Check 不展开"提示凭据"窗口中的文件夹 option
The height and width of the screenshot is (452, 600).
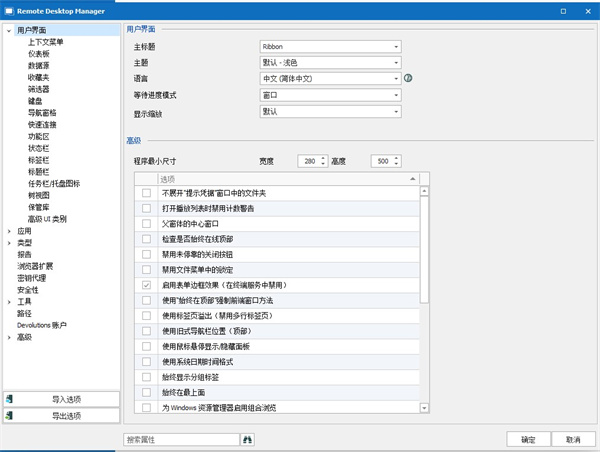tap(146, 193)
